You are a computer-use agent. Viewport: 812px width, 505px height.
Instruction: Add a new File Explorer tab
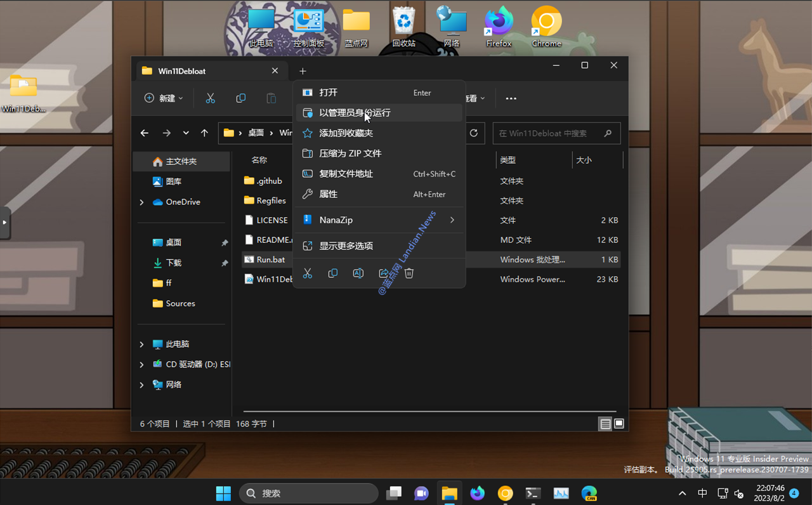coord(303,71)
